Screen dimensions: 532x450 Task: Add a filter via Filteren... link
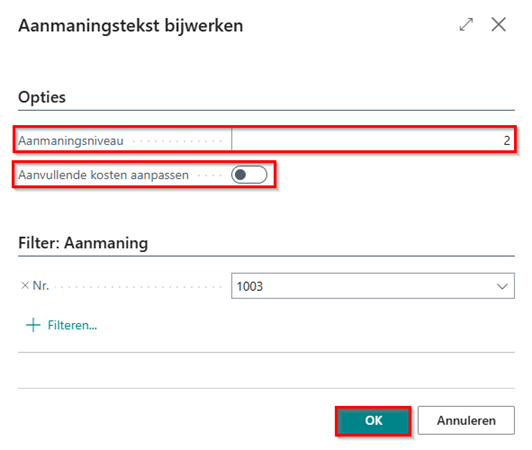click(x=72, y=325)
